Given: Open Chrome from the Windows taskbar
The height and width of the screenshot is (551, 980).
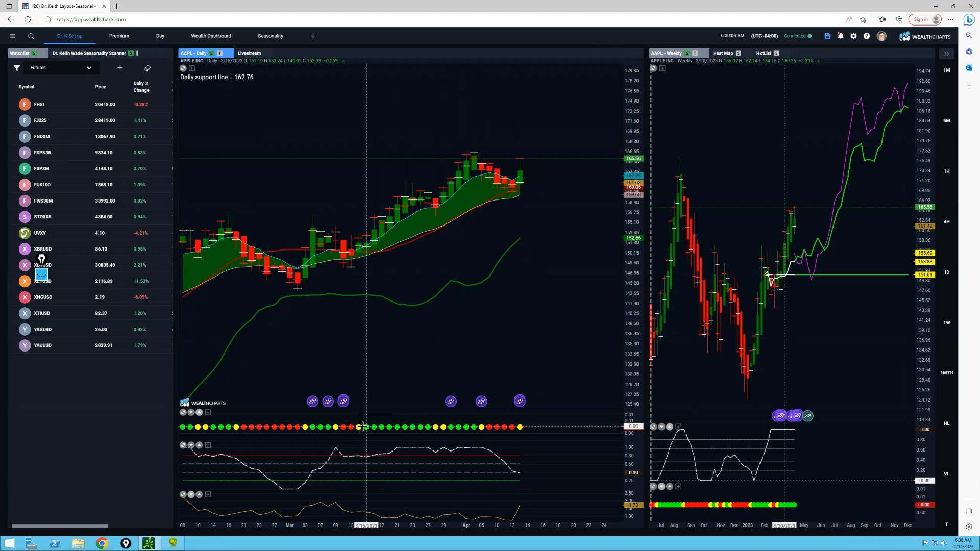Looking at the screenshot, I should point(102,543).
